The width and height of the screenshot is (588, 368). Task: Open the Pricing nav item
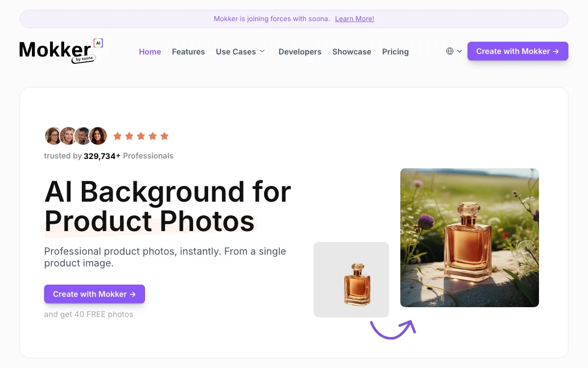tap(395, 52)
